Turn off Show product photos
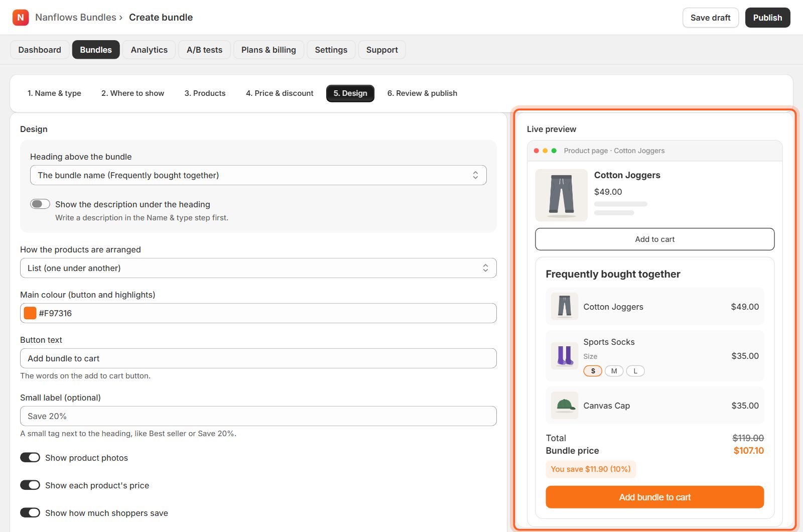Viewport: 803px width, 532px height. tap(30, 457)
